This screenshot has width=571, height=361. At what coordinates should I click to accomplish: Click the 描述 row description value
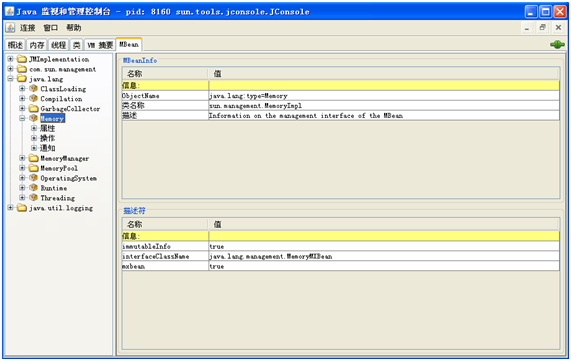[384, 115]
